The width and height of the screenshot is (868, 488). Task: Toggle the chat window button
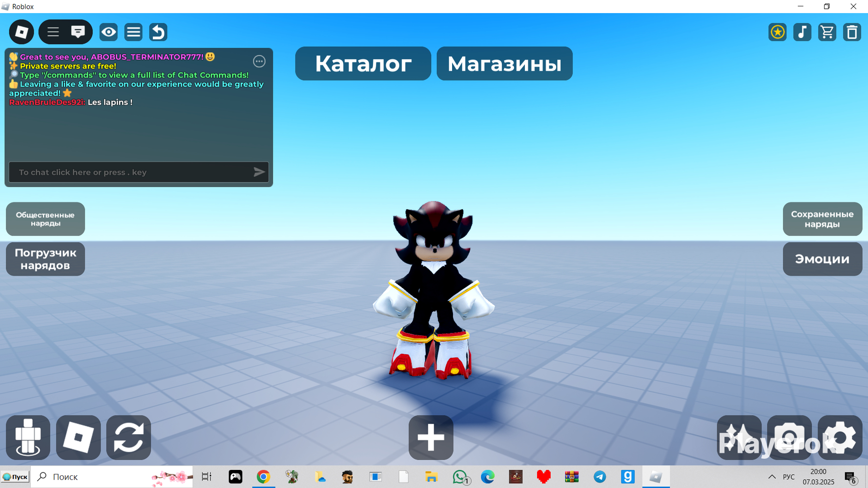pyautogui.click(x=78, y=32)
